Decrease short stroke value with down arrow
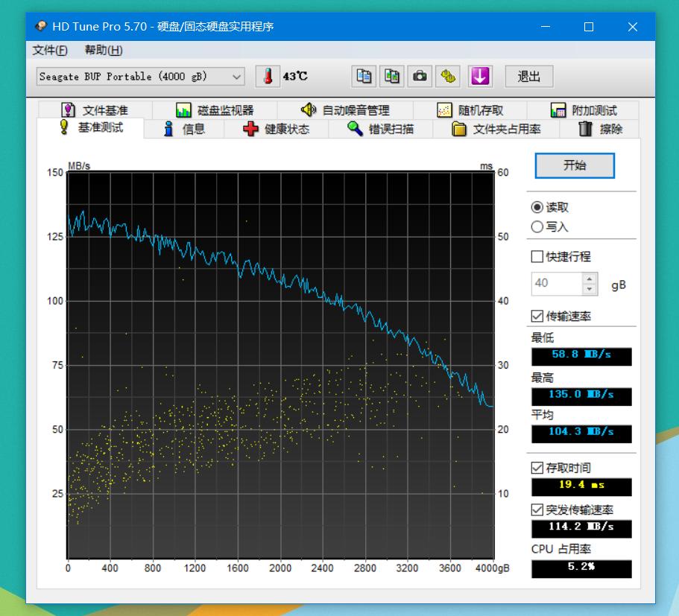 590,288
